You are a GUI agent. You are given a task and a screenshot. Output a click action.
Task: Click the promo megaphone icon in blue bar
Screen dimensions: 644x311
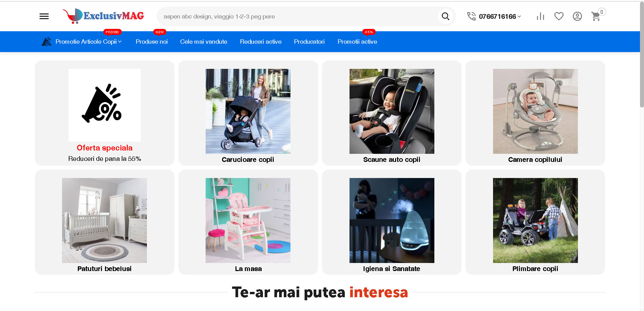[46, 42]
